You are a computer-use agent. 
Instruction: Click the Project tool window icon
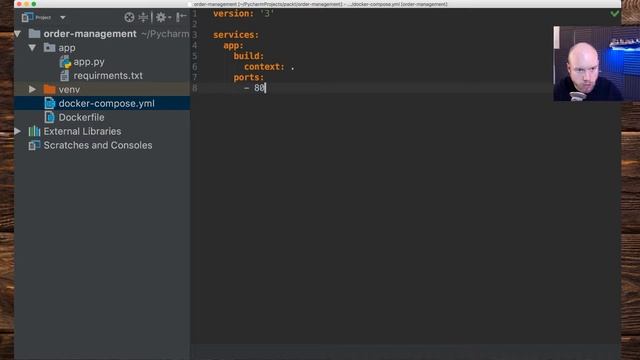tap(27, 17)
